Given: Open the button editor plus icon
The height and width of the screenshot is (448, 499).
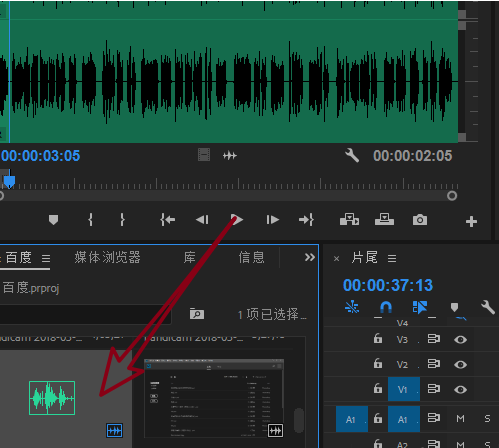Looking at the screenshot, I should click(471, 221).
